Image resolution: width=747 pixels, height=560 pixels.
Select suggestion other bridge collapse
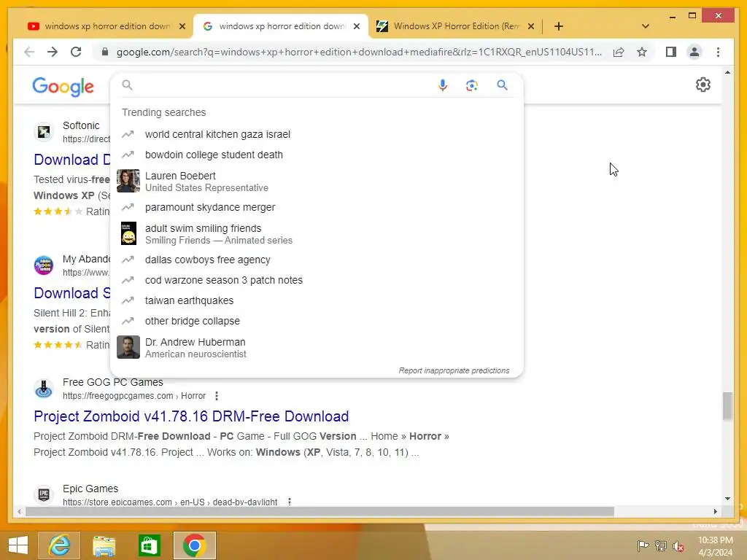coord(317,321)
